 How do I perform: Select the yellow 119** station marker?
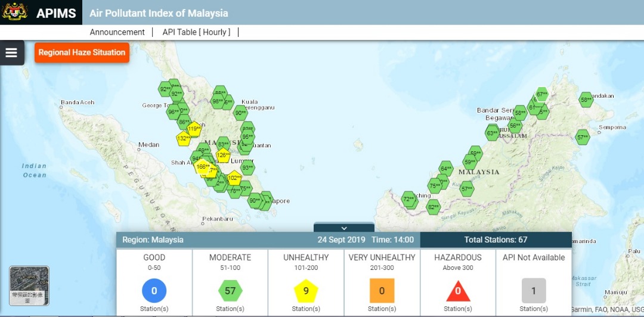click(x=194, y=129)
